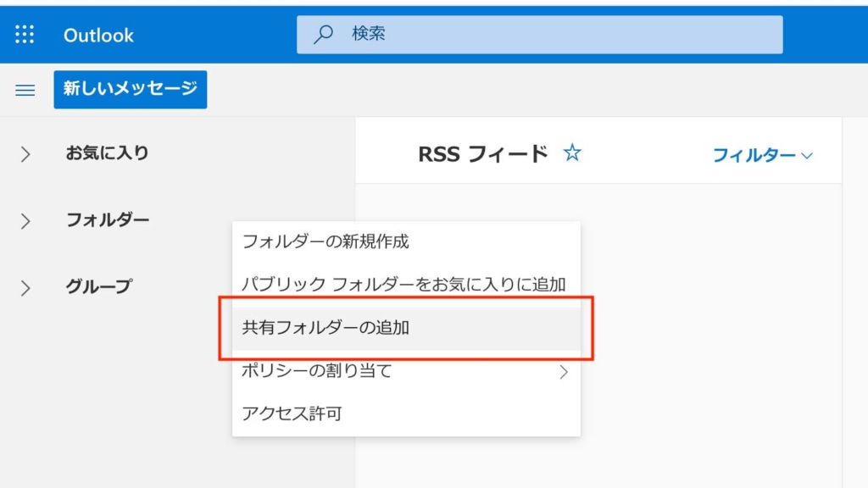The image size is (868, 488).
Task: Star the RSS フィード folder as favorite
Action: 572,152
